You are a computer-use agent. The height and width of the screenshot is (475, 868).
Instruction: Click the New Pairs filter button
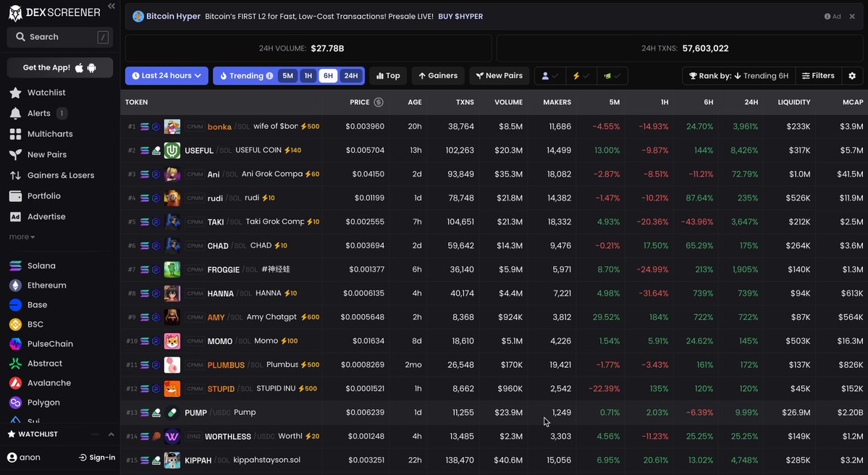click(x=500, y=76)
